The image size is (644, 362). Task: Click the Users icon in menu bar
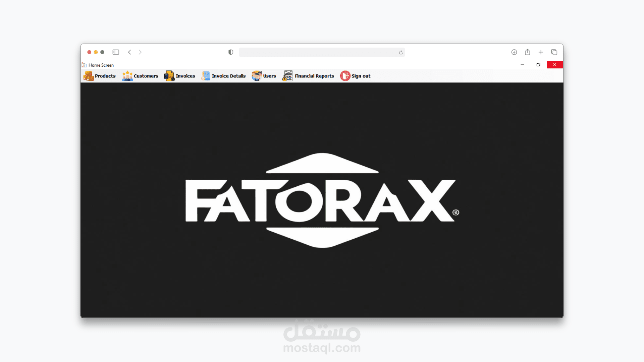click(257, 76)
